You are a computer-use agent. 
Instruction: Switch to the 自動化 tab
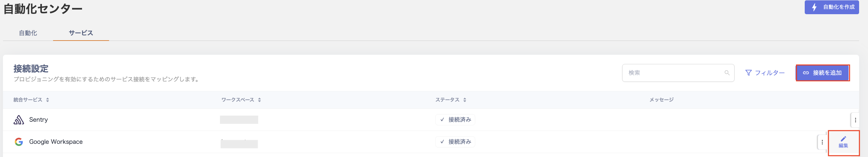click(28, 33)
